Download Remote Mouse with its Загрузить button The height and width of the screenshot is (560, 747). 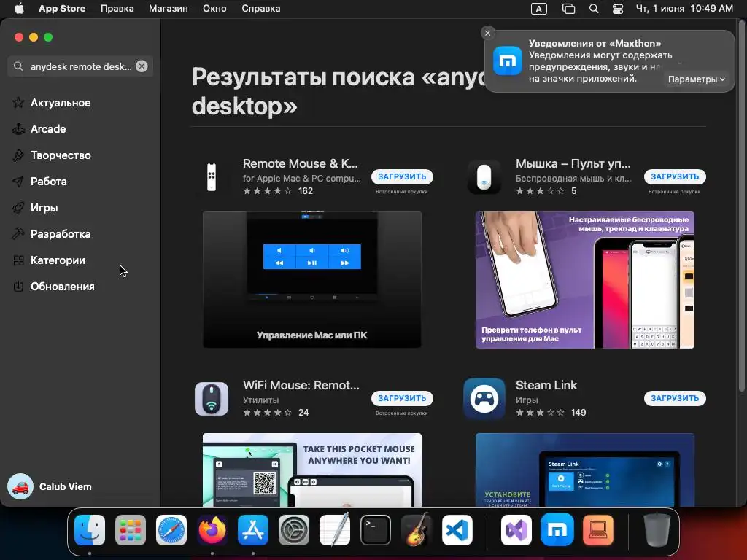coord(402,176)
